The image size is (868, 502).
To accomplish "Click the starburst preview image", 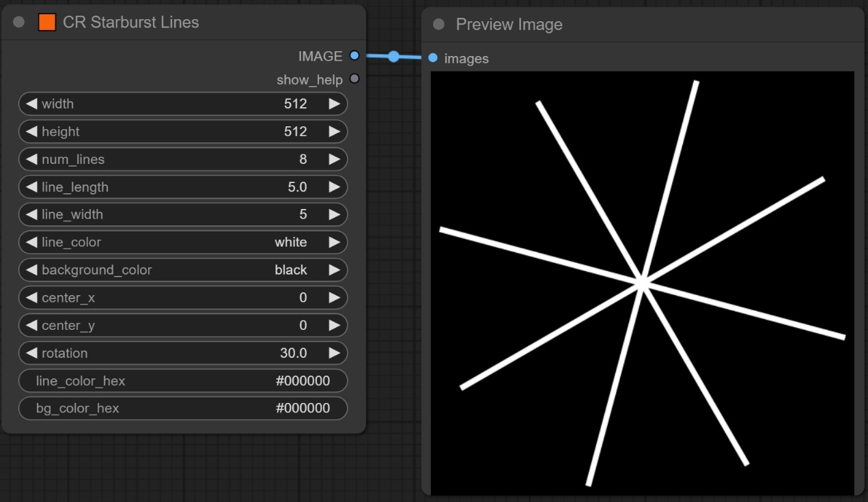I will click(642, 283).
